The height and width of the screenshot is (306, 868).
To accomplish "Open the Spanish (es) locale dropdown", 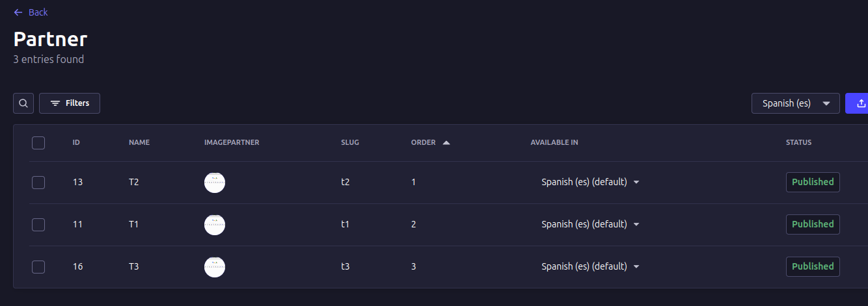I will point(795,103).
